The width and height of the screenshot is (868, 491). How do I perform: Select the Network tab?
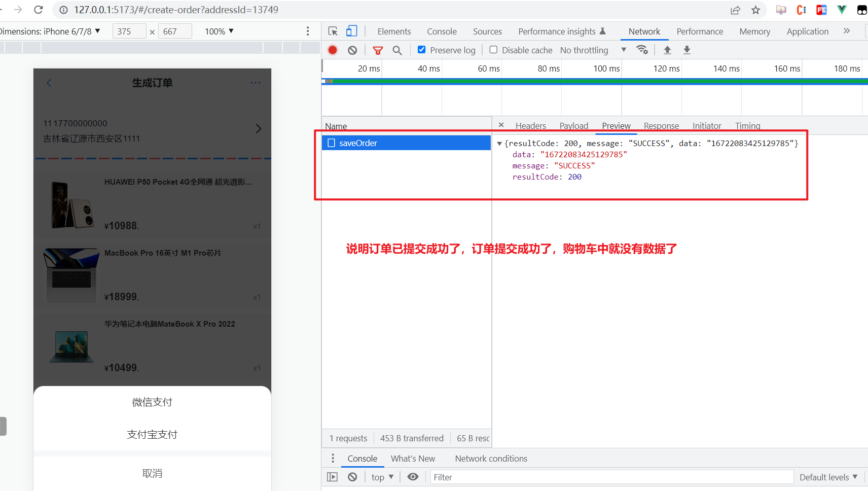pos(644,31)
